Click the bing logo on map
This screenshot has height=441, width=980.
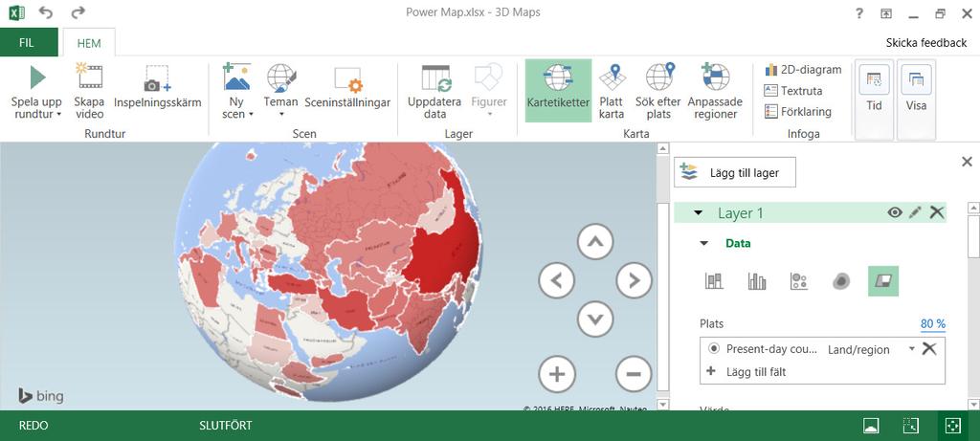tap(40, 395)
